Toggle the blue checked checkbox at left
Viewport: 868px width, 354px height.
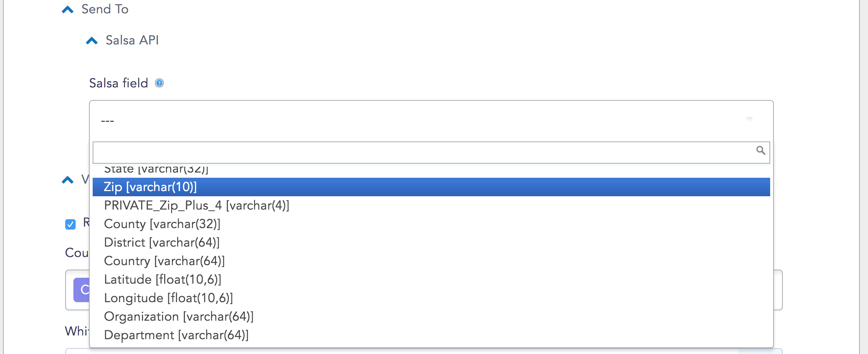click(70, 224)
